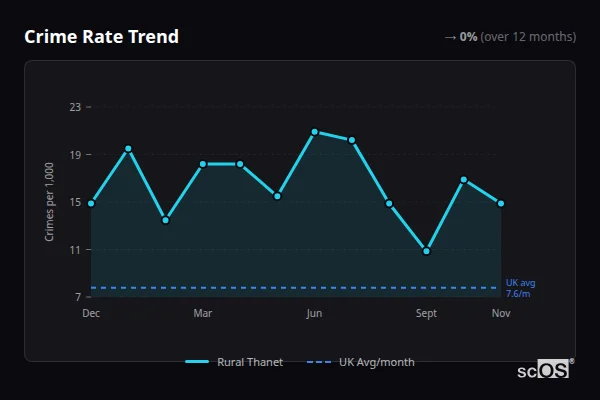This screenshot has width=600, height=400.
Task: Click the Crimes per 1,000 axis label
Action: tap(49, 202)
